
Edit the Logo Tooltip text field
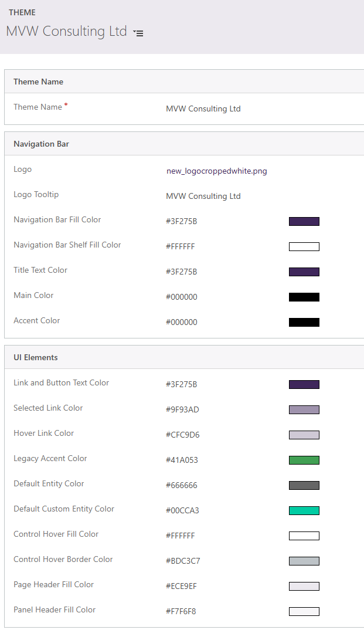pyautogui.click(x=203, y=196)
